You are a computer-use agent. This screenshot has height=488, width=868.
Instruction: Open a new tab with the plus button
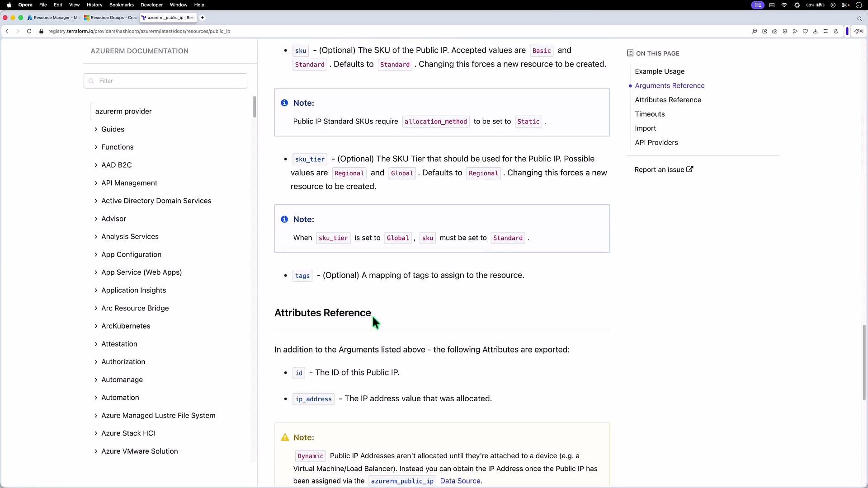coord(203,18)
